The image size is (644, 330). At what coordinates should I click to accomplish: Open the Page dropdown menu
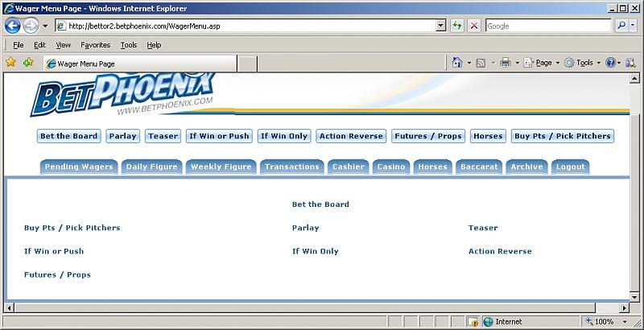(x=543, y=63)
